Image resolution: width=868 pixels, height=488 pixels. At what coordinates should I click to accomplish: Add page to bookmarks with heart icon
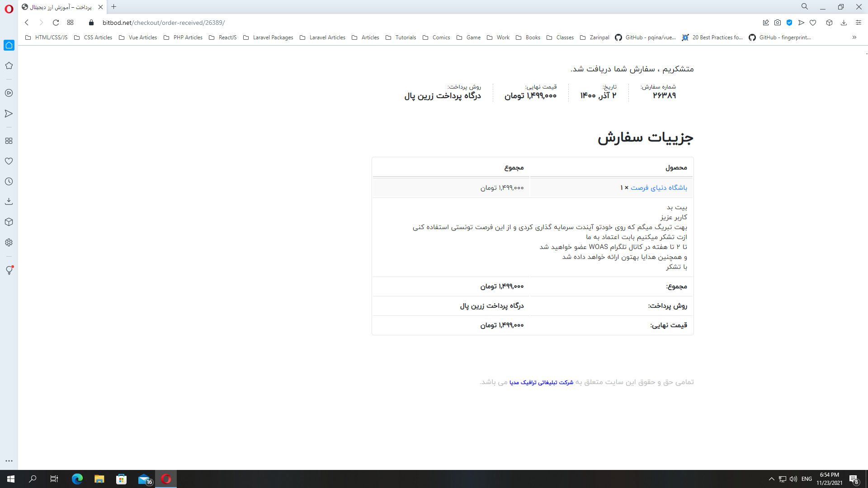pyautogui.click(x=813, y=23)
